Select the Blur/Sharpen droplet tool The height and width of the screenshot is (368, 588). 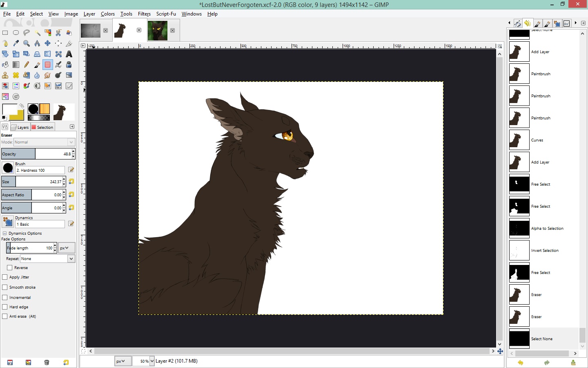tap(37, 75)
